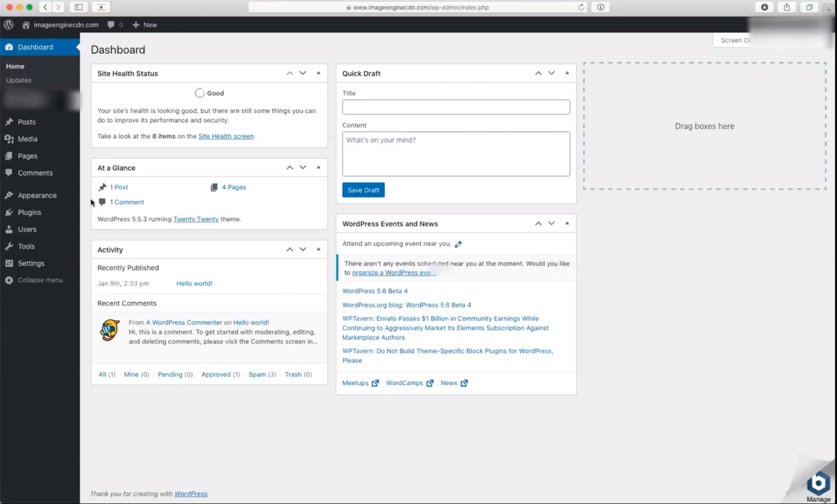
Task: Move At a Glance box up
Action: pos(290,167)
